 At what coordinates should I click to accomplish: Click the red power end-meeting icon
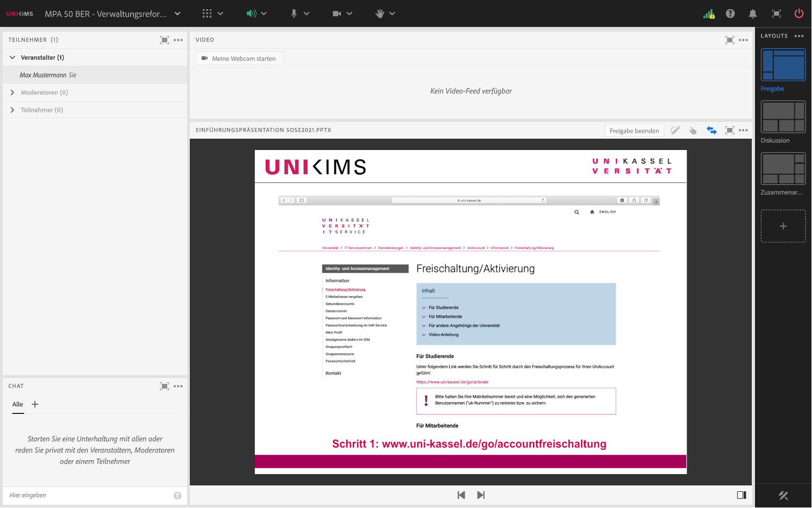[799, 13]
